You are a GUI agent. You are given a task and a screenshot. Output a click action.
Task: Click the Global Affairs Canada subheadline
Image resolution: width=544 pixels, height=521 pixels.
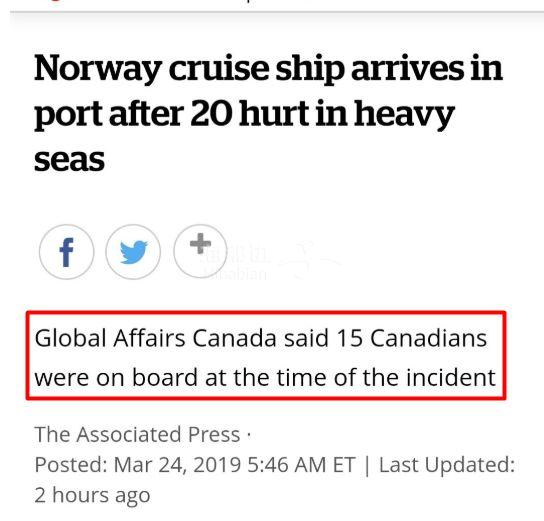tap(266, 357)
